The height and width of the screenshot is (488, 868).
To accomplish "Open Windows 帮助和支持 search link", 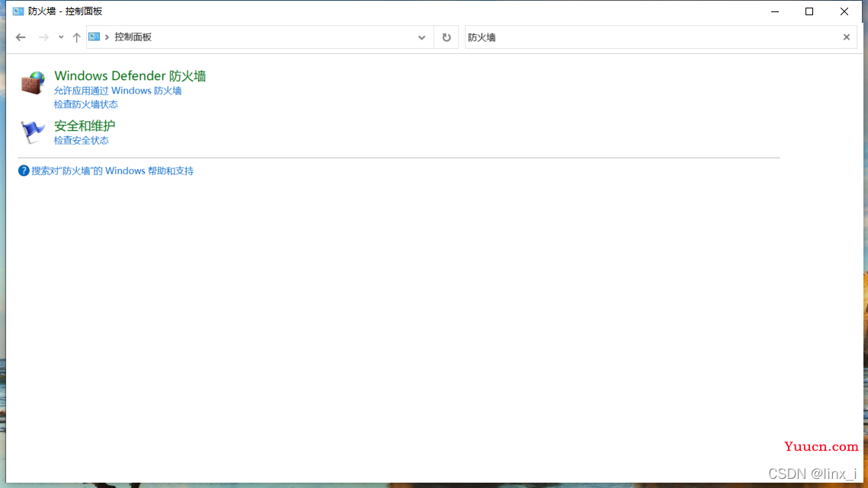I will click(112, 171).
